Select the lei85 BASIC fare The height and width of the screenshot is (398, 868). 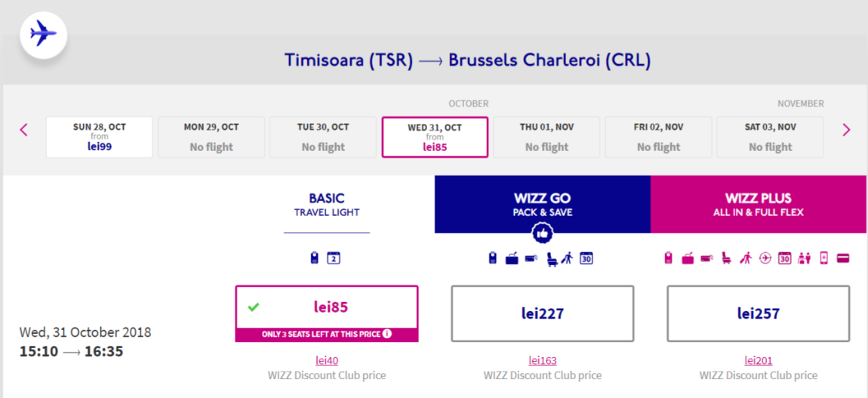[327, 307]
